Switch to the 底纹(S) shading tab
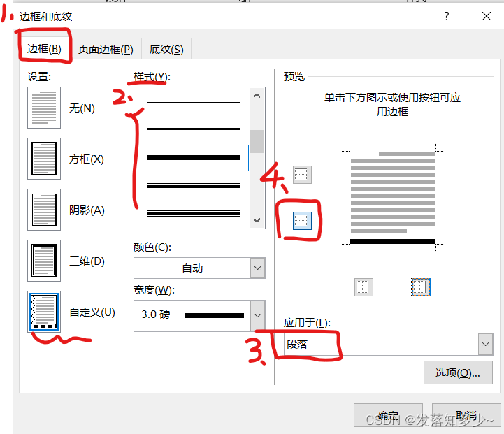 (x=166, y=50)
